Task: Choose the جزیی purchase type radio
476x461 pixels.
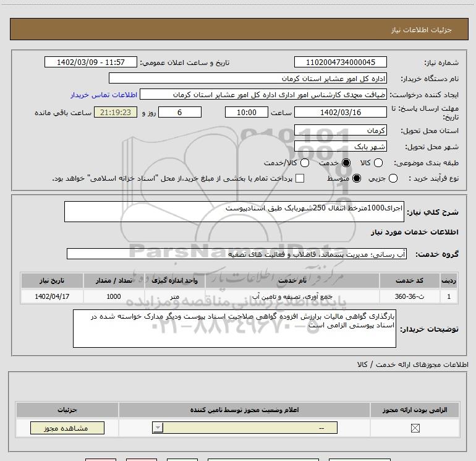Action: coord(393,178)
